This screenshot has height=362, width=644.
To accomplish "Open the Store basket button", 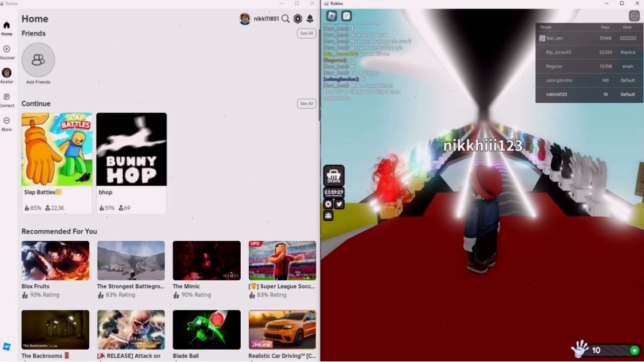I will [333, 176].
